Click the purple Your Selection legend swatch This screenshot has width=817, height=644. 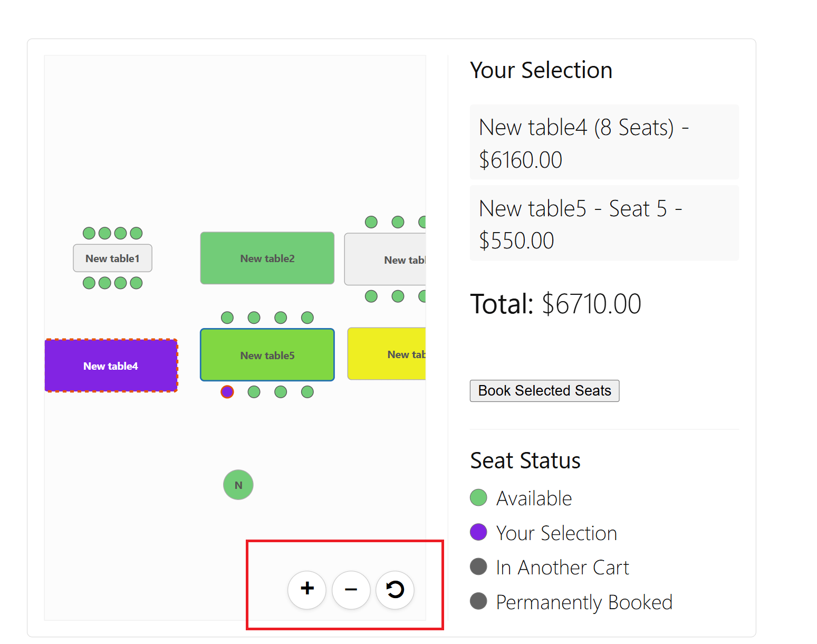click(x=478, y=532)
